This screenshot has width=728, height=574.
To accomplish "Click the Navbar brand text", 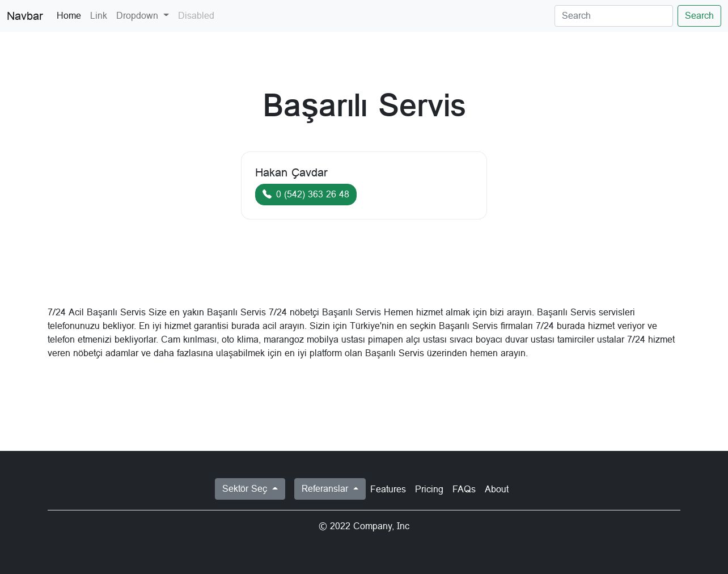I will point(25,16).
